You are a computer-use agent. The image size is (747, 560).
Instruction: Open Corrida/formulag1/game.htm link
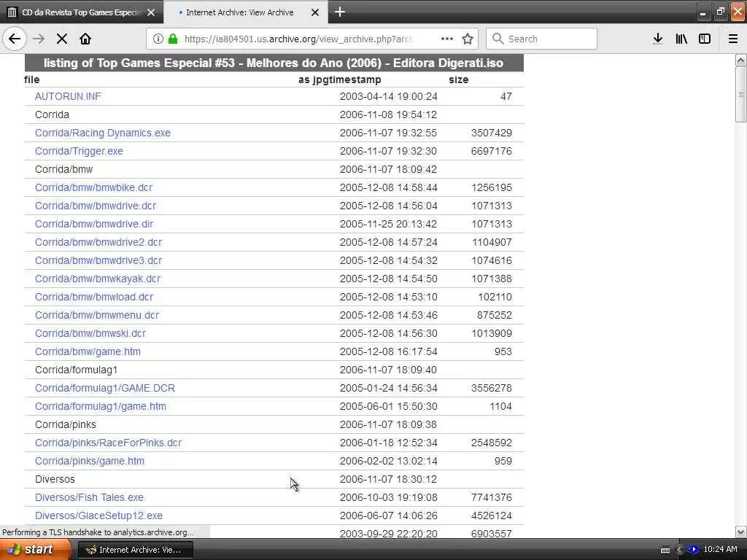click(101, 406)
